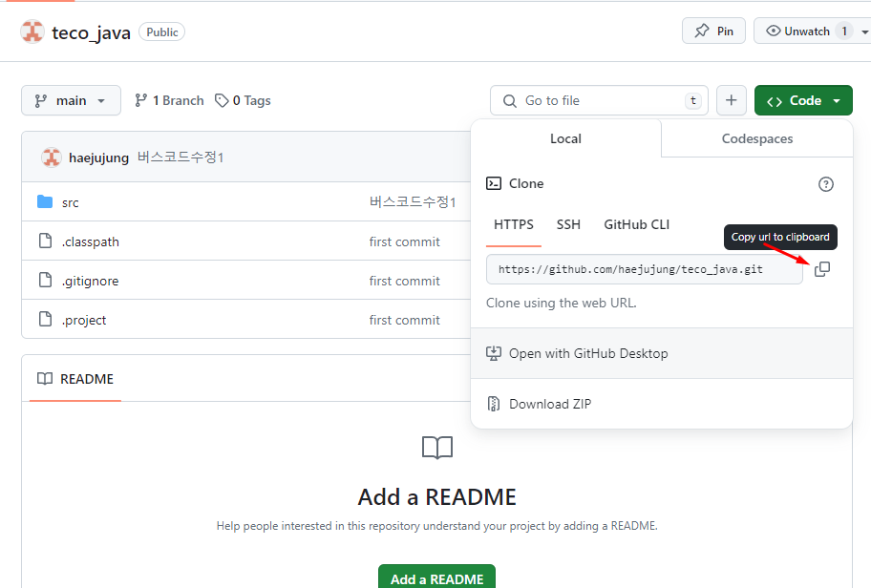Click the large book icon above Add a README
Image resolution: width=871 pixels, height=588 pixels.
(x=437, y=448)
